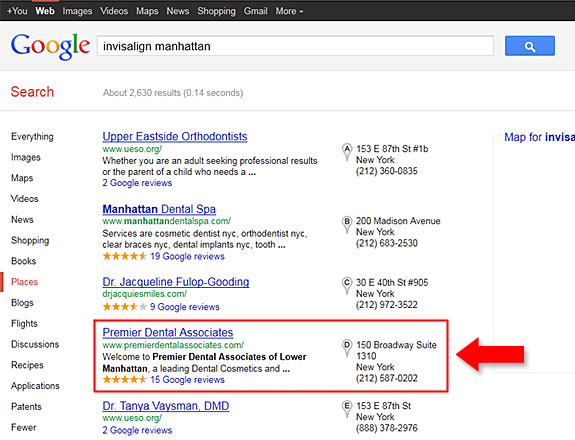The height and width of the screenshot is (440, 575).
Task: Open the Map for invisalign link
Action: (539, 137)
